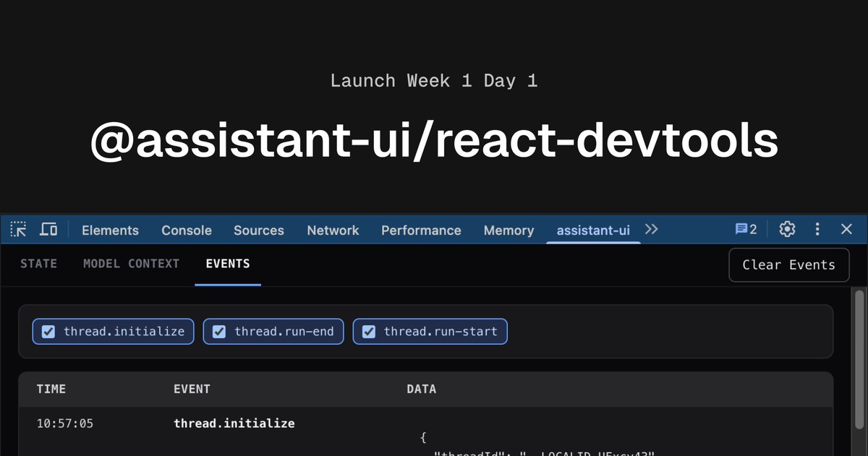
Task: Click the Clear Events button
Action: 788,264
